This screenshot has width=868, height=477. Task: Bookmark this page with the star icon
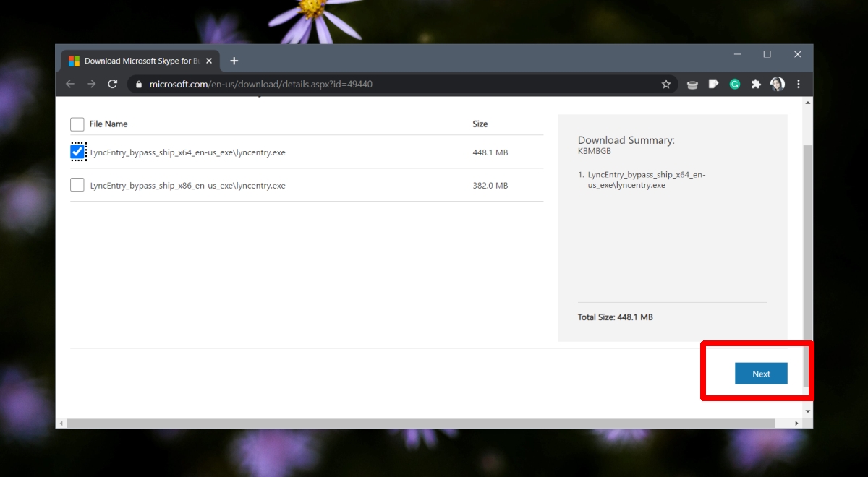coord(666,84)
